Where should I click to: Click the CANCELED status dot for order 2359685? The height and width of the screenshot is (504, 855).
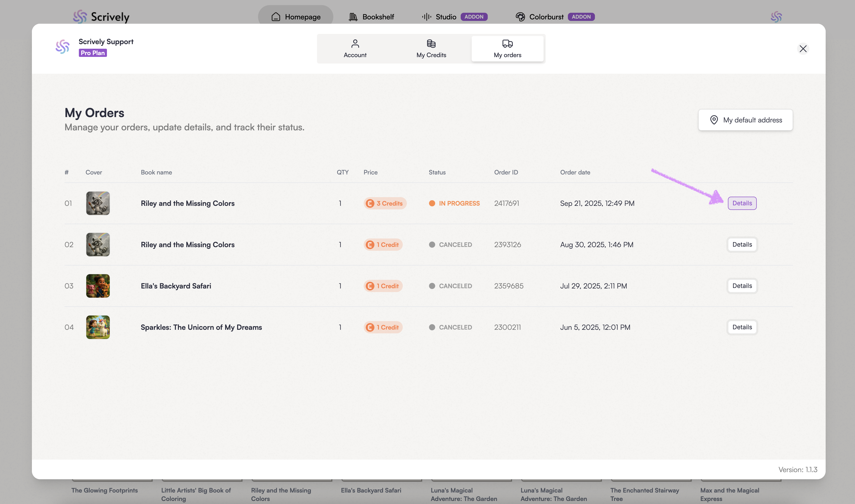click(x=432, y=286)
